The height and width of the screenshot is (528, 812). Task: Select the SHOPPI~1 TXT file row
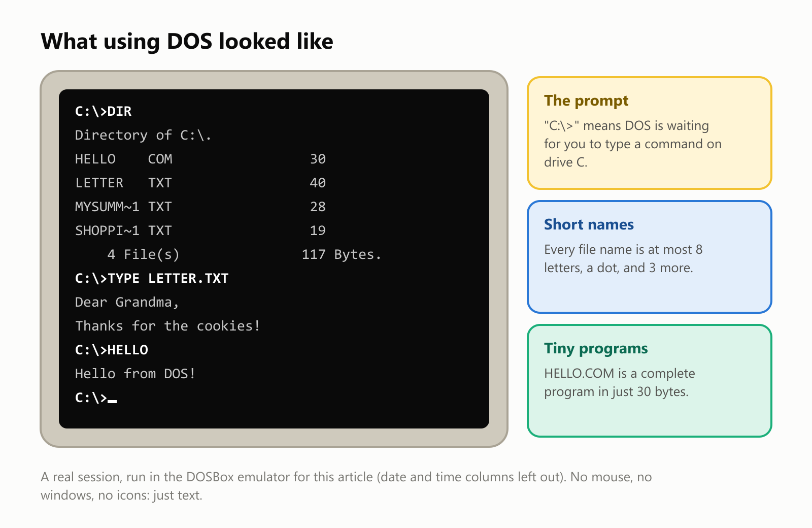pyautogui.click(x=200, y=230)
